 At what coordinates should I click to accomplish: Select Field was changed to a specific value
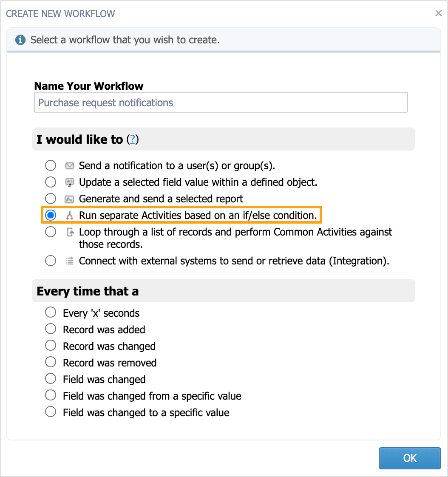[51, 412]
